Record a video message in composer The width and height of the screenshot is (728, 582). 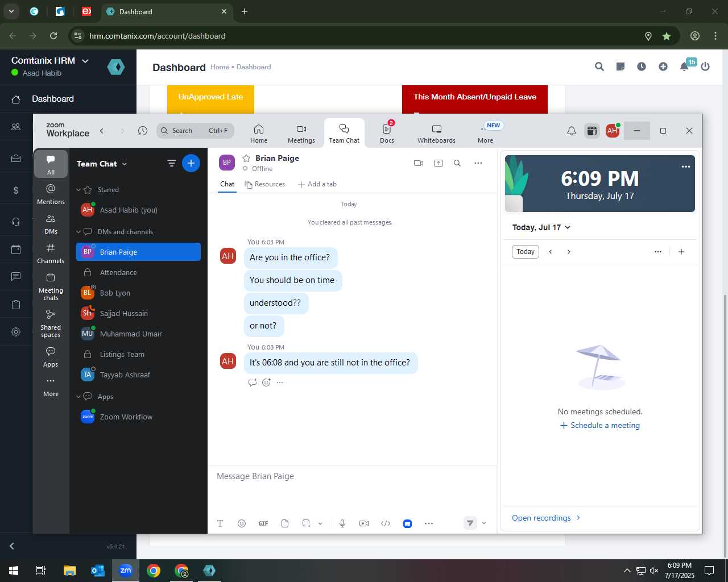pos(364,523)
